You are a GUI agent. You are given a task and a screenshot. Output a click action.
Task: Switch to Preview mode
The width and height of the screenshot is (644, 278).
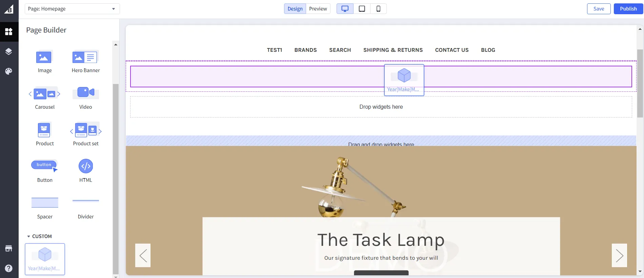point(318,9)
